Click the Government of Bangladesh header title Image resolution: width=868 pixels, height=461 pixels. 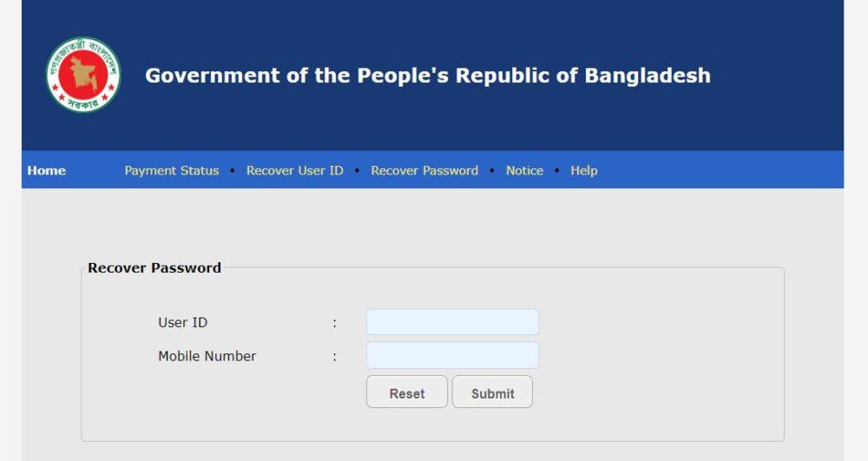427,76
